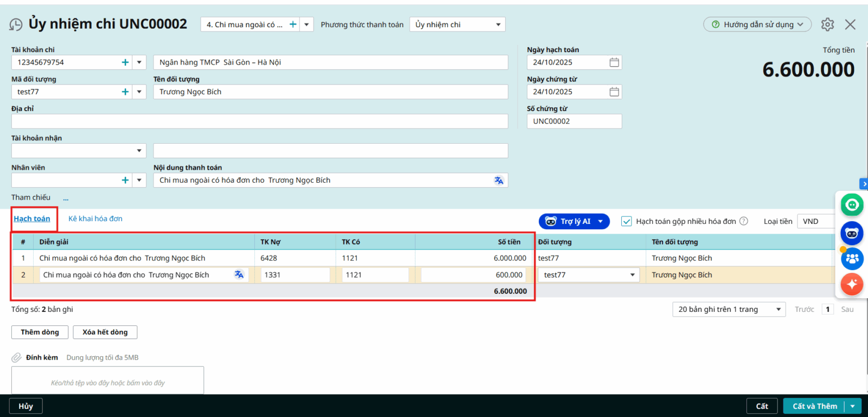The height and width of the screenshot is (417, 868).
Task: Open the orange sparkle assistant icon
Action: (x=852, y=284)
